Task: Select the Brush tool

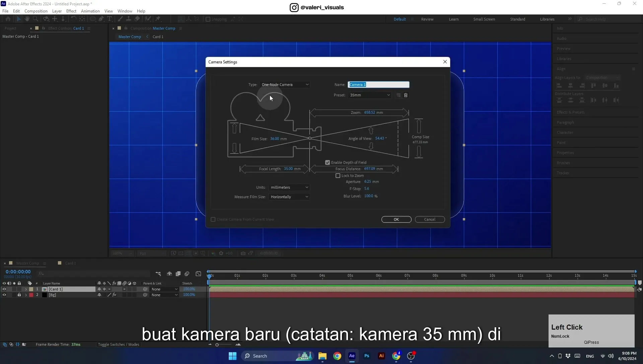Action: 120,19
